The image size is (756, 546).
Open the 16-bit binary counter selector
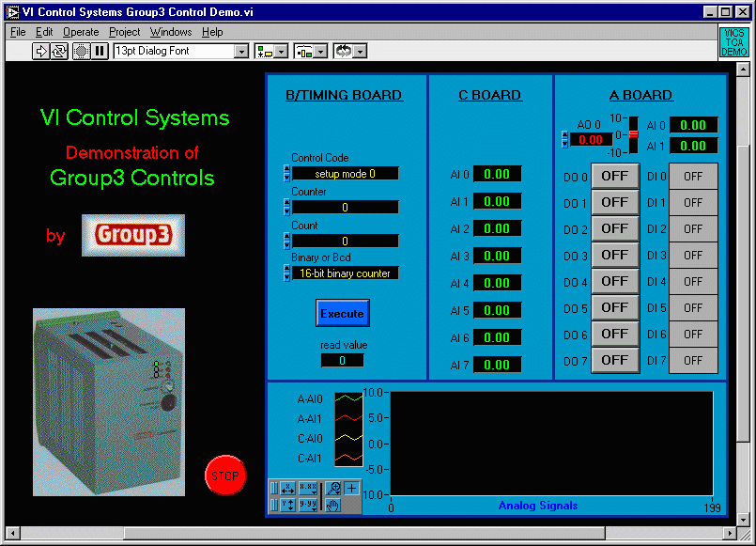346,273
